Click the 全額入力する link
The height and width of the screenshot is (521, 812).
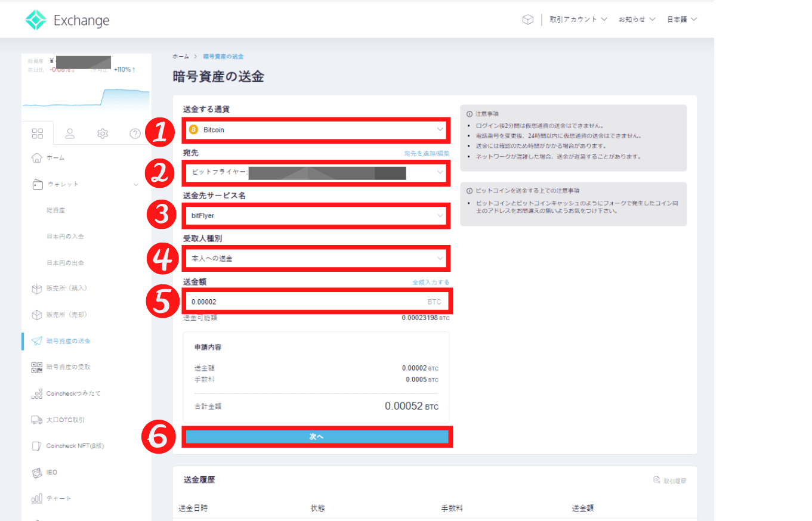pos(431,282)
